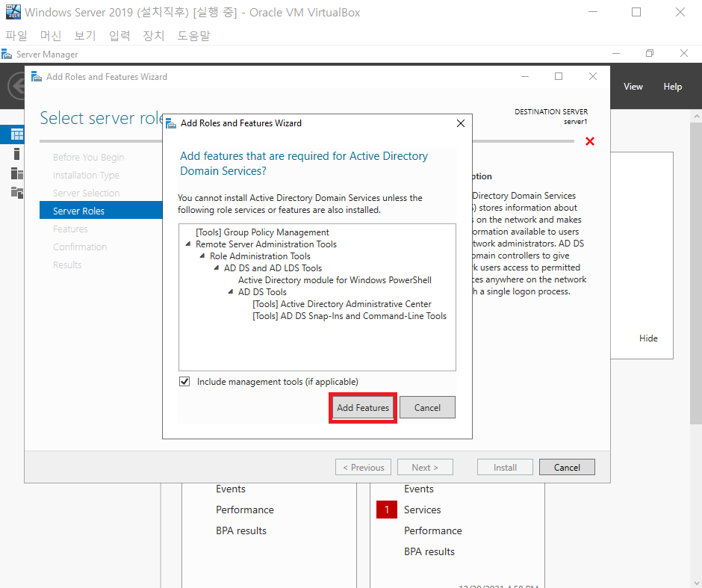Click the Install button in wizard

[505, 467]
